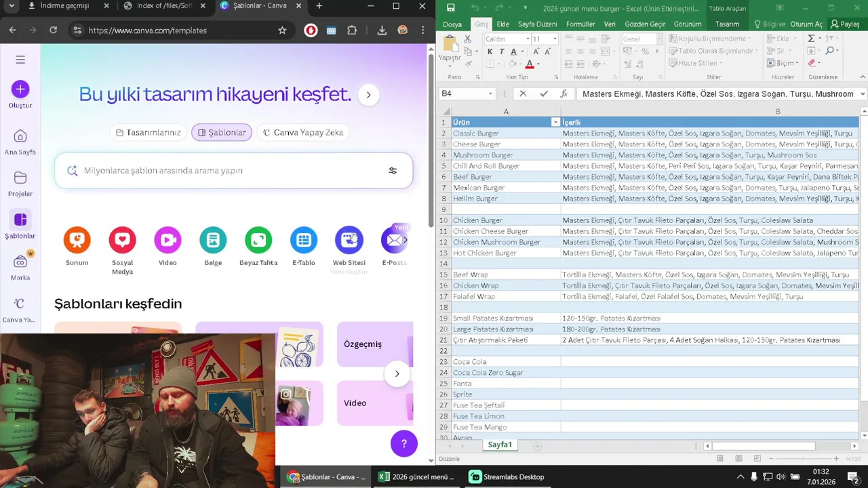This screenshot has width=868, height=488.
Task: Open notification center in taskbar
Action: pyautogui.click(x=854, y=477)
